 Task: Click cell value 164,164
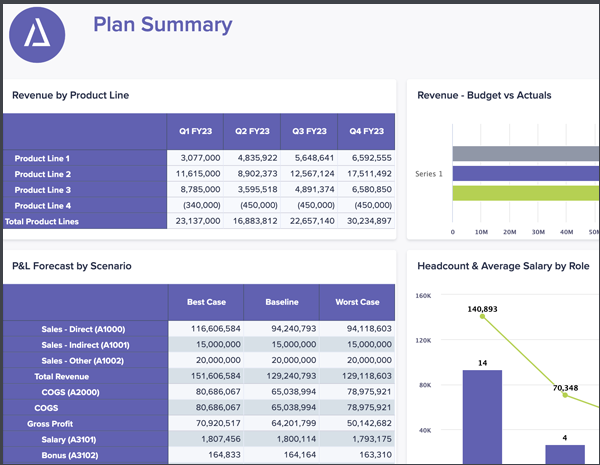point(300,455)
